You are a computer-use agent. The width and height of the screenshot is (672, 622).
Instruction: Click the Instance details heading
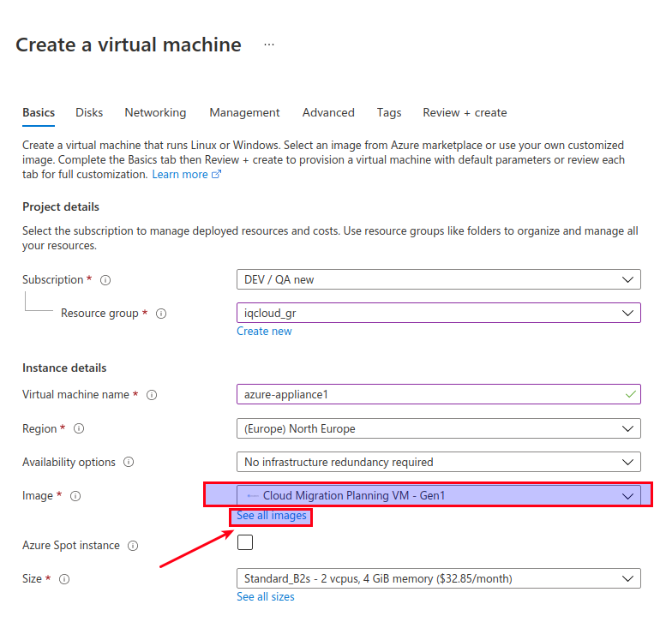pyautogui.click(x=64, y=368)
